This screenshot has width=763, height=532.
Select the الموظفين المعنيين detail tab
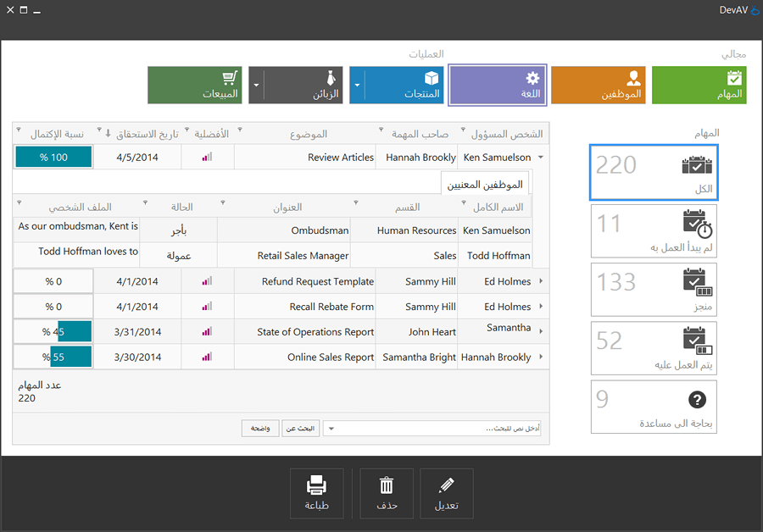484,184
